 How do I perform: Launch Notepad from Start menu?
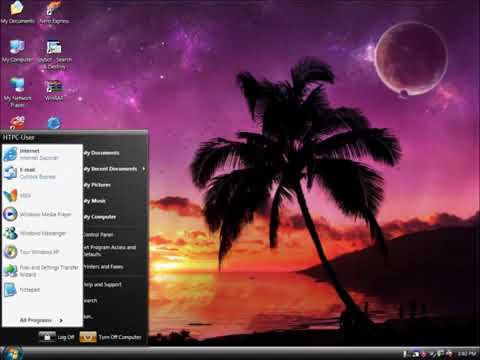point(42,290)
